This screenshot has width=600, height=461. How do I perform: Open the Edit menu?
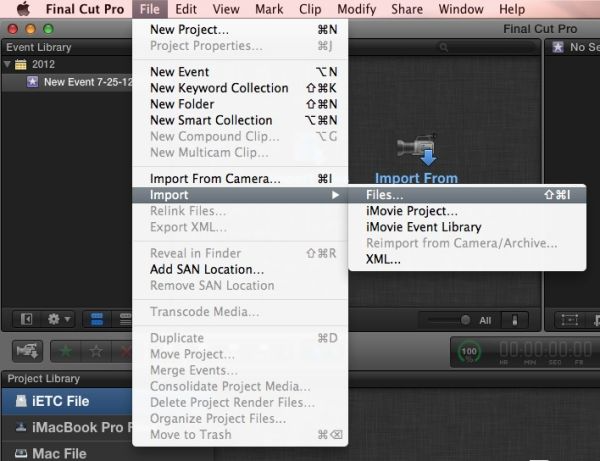186,9
